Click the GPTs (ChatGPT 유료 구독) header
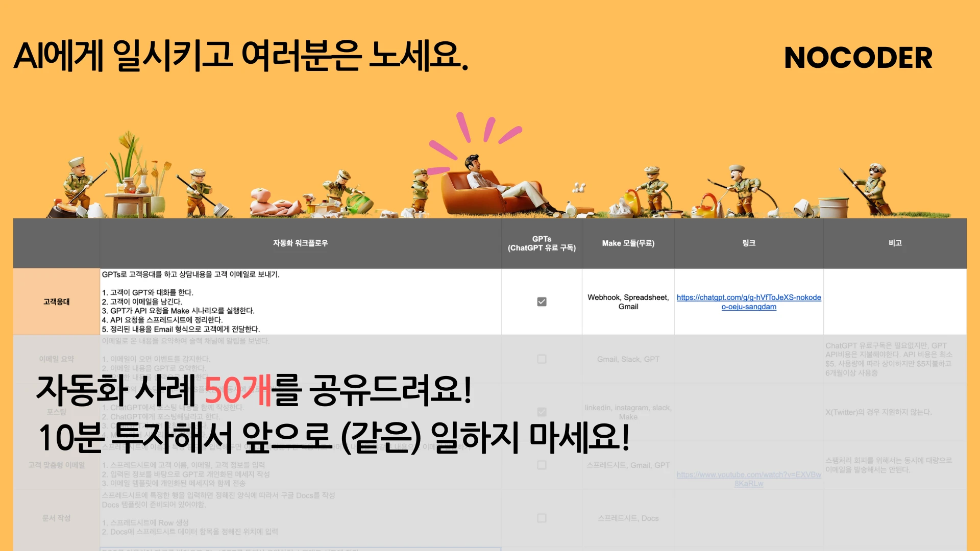The image size is (980, 551). (x=542, y=243)
